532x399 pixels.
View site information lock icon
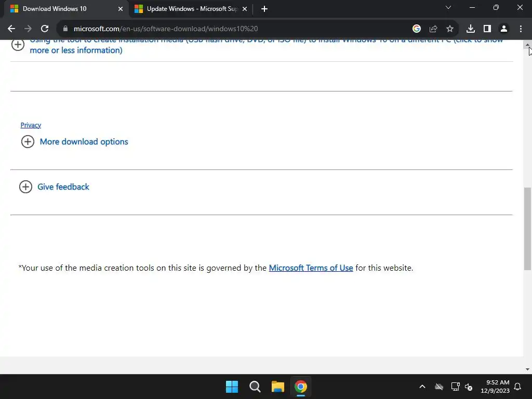[65, 29]
